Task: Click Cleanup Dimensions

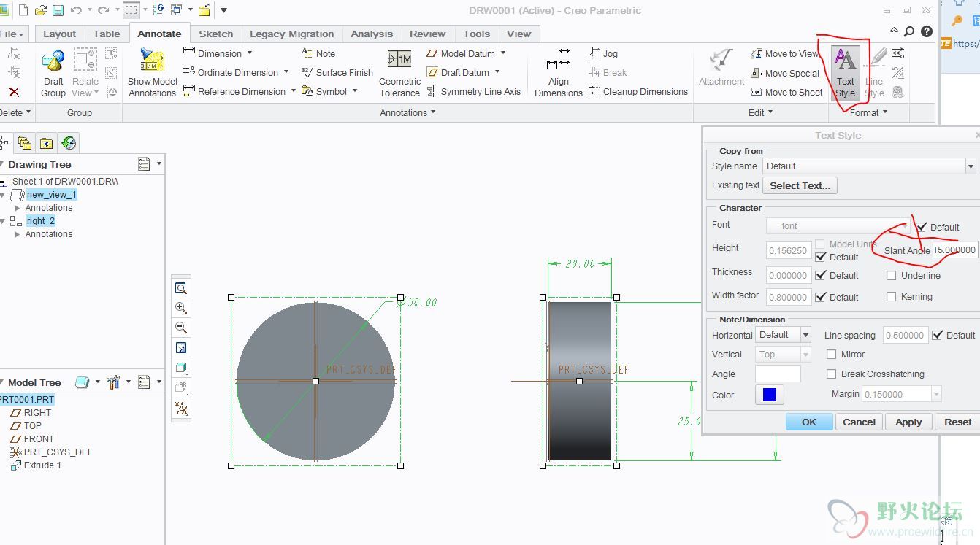Action: (x=638, y=91)
